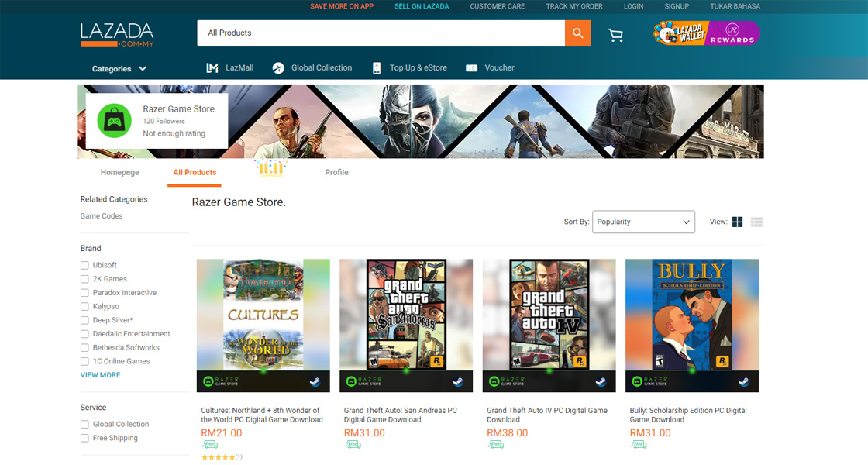
Task: Click the Voucher ticket icon
Action: [x=471, y=68]
